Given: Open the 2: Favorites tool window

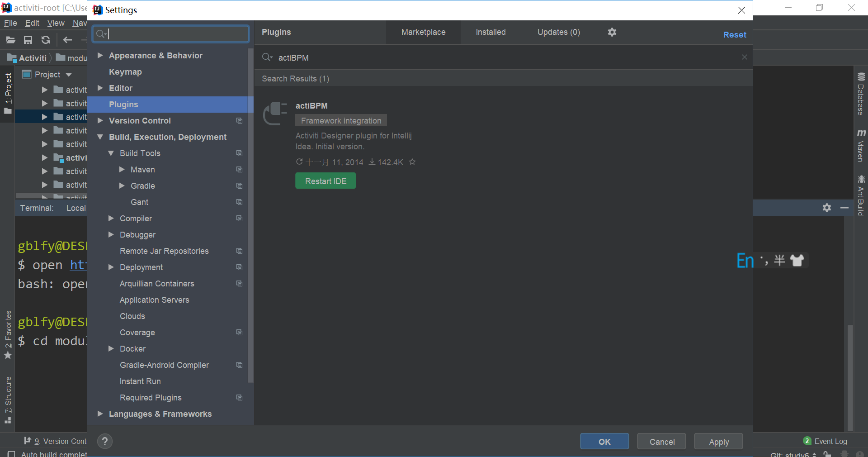Looking at the screenshot, I should pos(8,335).
